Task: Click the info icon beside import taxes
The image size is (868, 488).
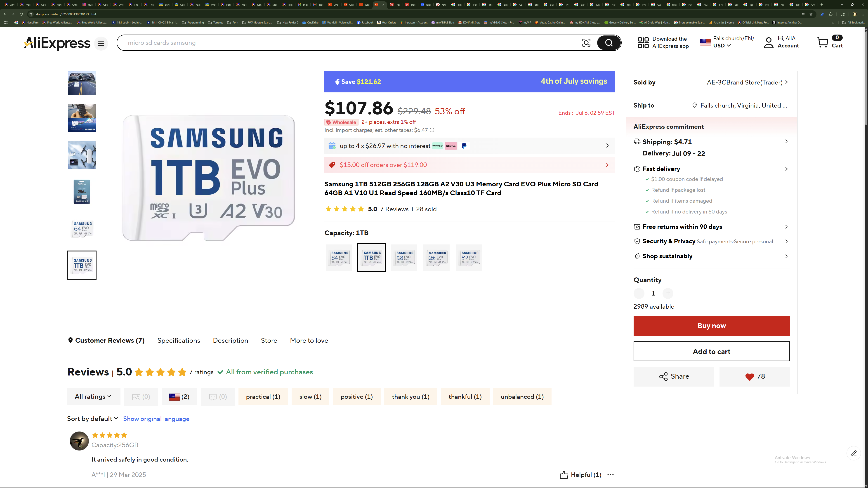Action: (x=432, y=130)
